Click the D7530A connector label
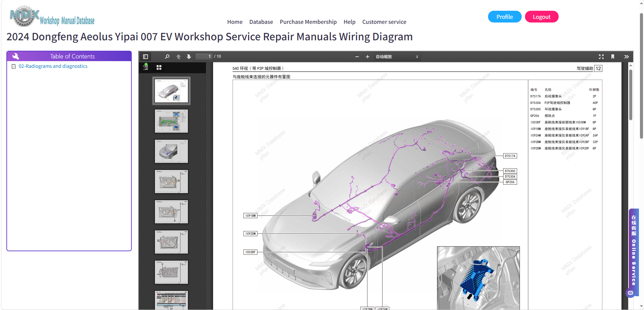The height and width of the screenshot is (310, 644). 510,177
